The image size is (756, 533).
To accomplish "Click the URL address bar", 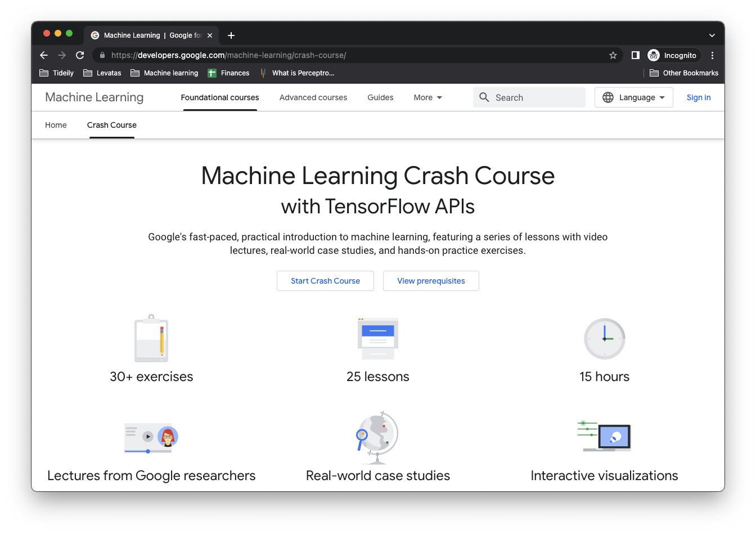I will click(357, 55).
